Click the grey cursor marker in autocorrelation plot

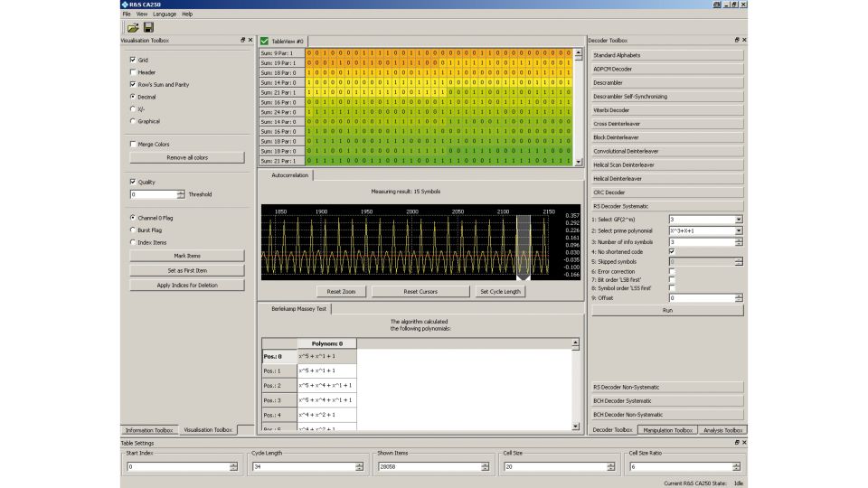[524, 246]
